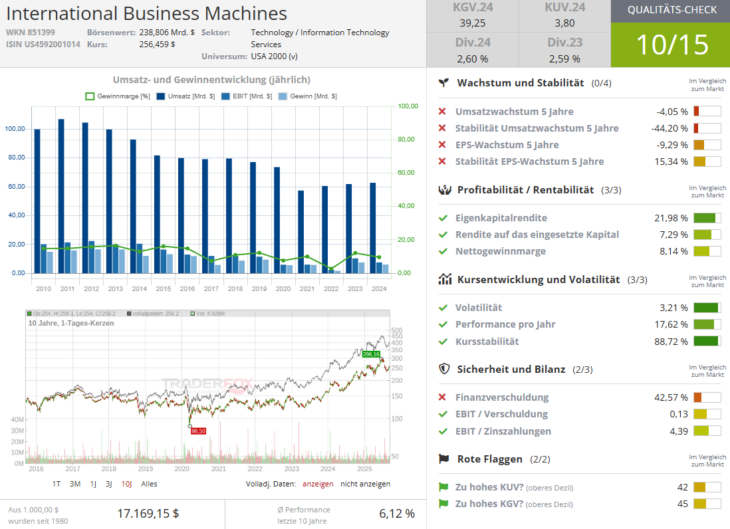This screenshot has width=730, height=529.
Task: Click the 2024 Umsatz bar
Action: coord(373,228)
